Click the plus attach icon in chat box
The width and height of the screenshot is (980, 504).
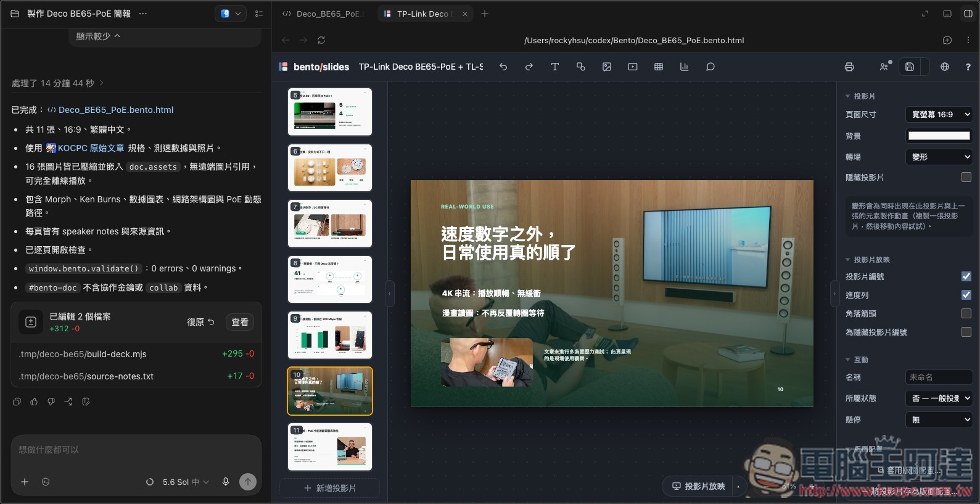[x=25, y=482]
